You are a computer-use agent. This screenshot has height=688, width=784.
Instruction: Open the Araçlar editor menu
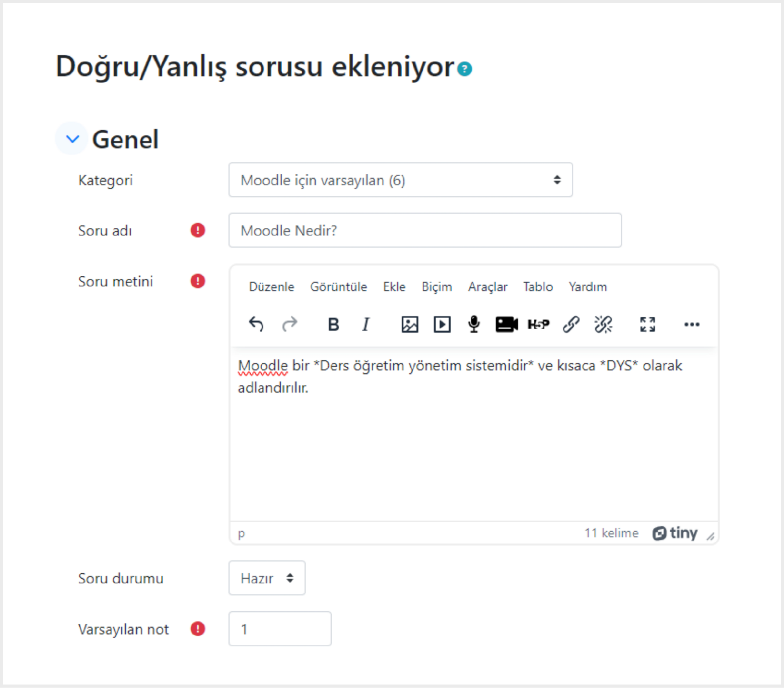pos(488,287)
